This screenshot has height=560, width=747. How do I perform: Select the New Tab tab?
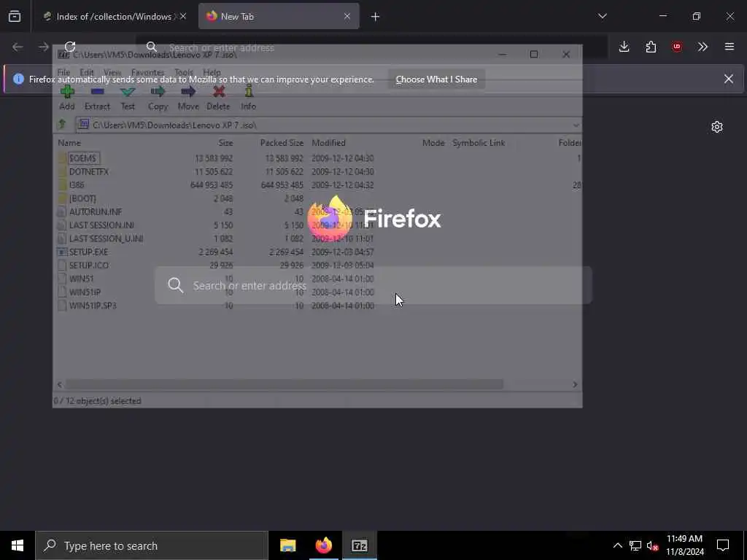(x=279, y=16)
